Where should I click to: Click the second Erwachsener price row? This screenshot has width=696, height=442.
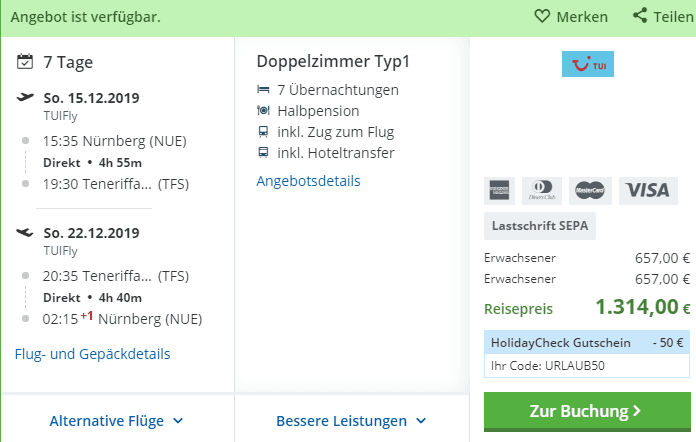(587, 279)
